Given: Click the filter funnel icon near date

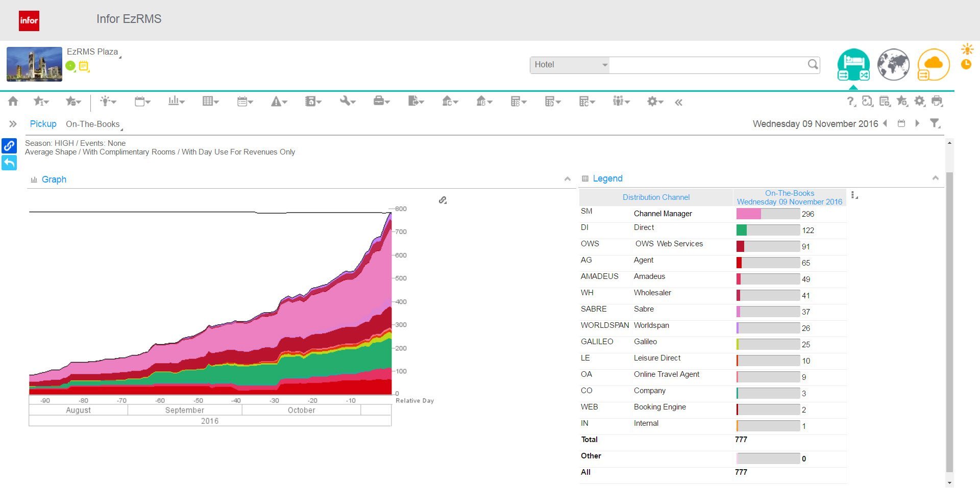Looking at the screenshot, I should (935, 123).
